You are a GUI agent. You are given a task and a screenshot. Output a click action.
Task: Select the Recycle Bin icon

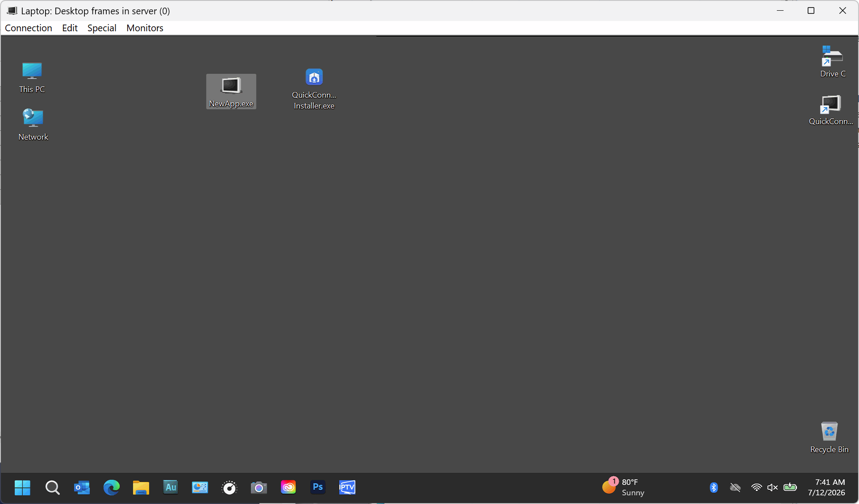point(829,437)
